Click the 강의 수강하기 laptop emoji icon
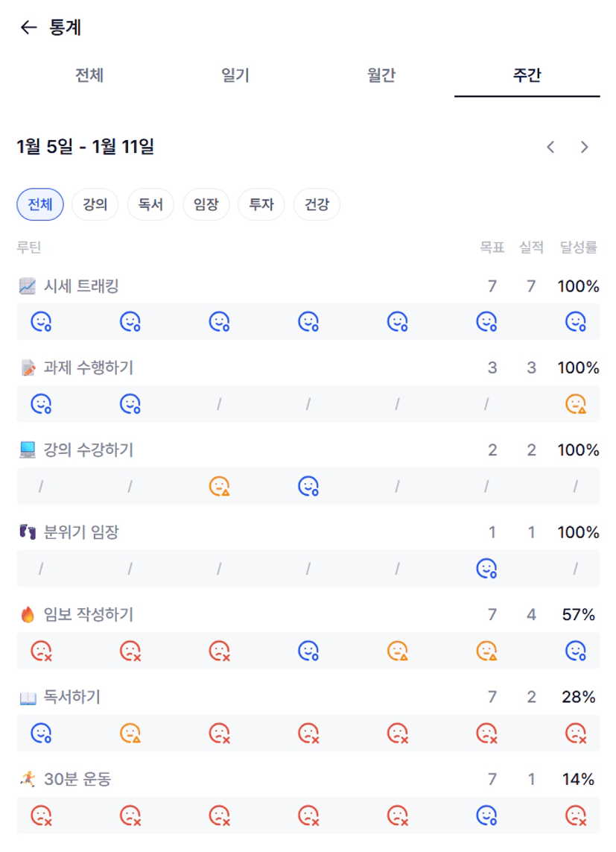 click(27, 450)
